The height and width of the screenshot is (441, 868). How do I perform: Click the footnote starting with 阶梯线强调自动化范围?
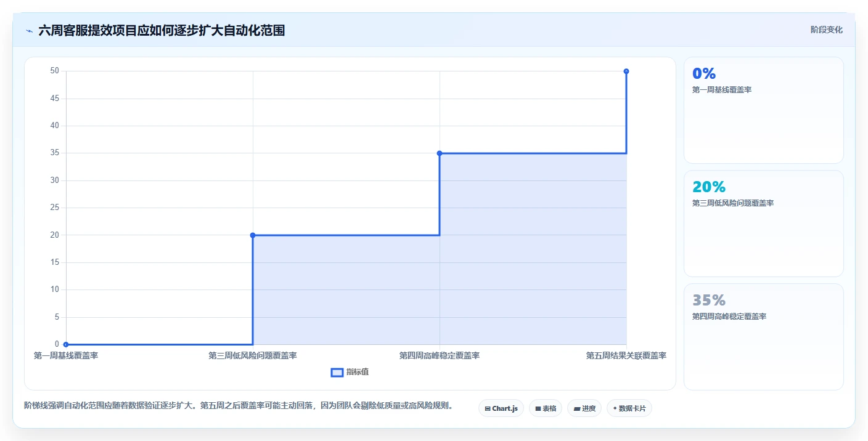[239, 406]
